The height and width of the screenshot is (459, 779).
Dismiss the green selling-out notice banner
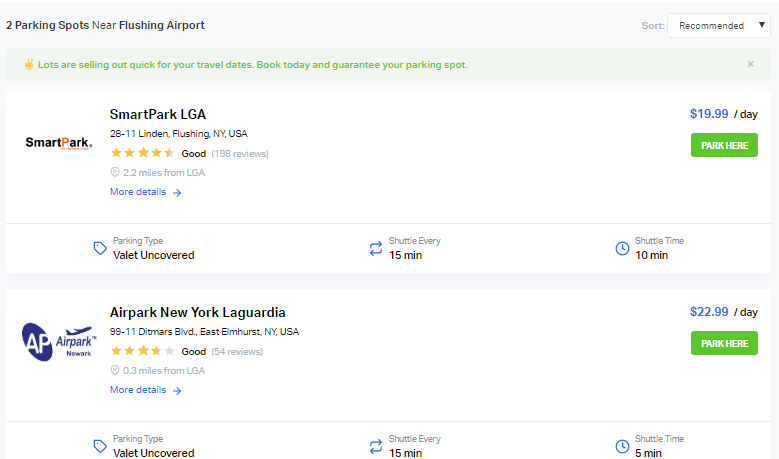click(751, 64)
